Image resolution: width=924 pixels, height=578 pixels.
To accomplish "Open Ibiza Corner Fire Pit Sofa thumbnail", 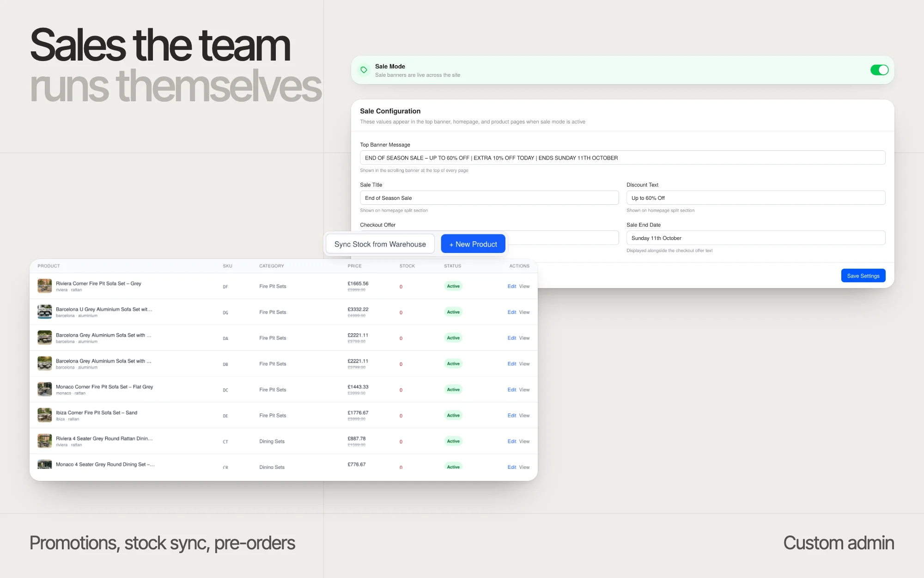I will point(45,415).
